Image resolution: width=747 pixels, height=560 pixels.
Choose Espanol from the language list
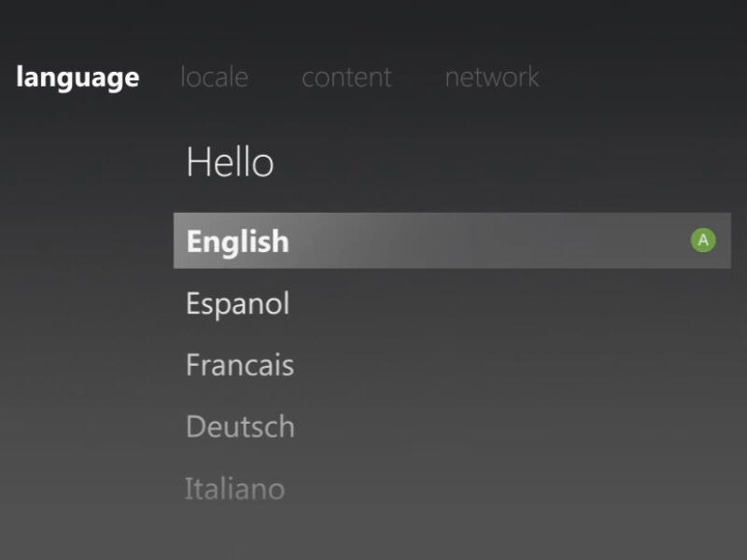pyautogui.click(x=238, y=302)
